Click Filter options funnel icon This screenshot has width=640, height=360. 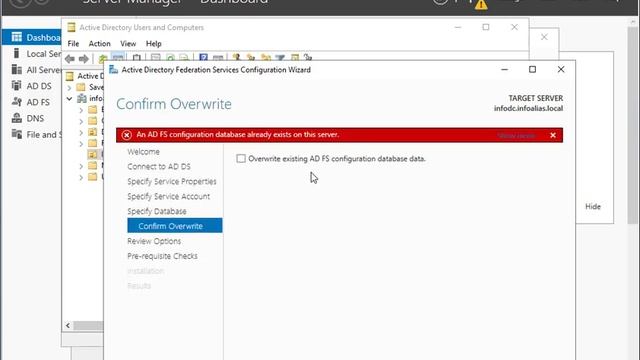click(280, 58)
